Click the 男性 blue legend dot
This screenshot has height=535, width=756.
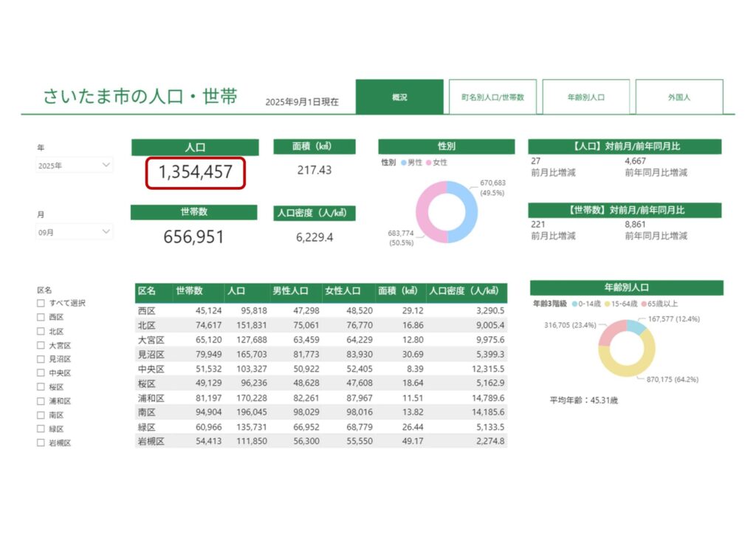point(403,162)
